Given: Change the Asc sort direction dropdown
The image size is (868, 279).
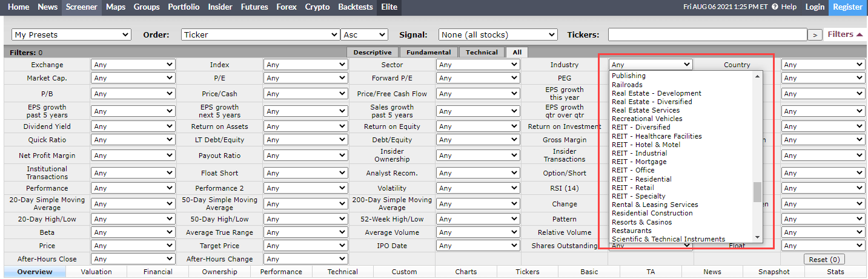Looking at the screenshot, I should click(x=364, y=34).
